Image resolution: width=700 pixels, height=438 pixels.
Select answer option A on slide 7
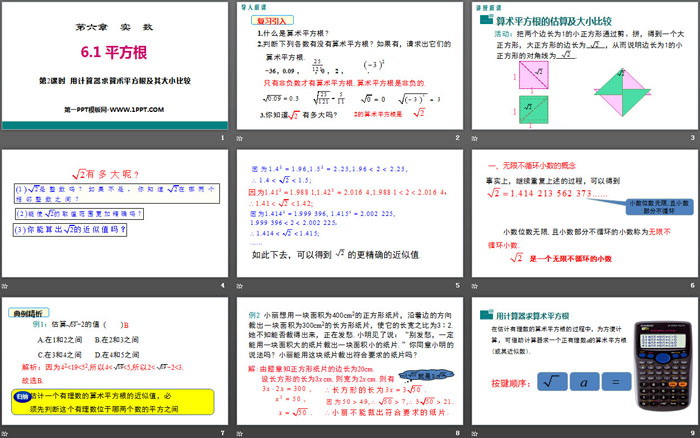tap(62, 339)
